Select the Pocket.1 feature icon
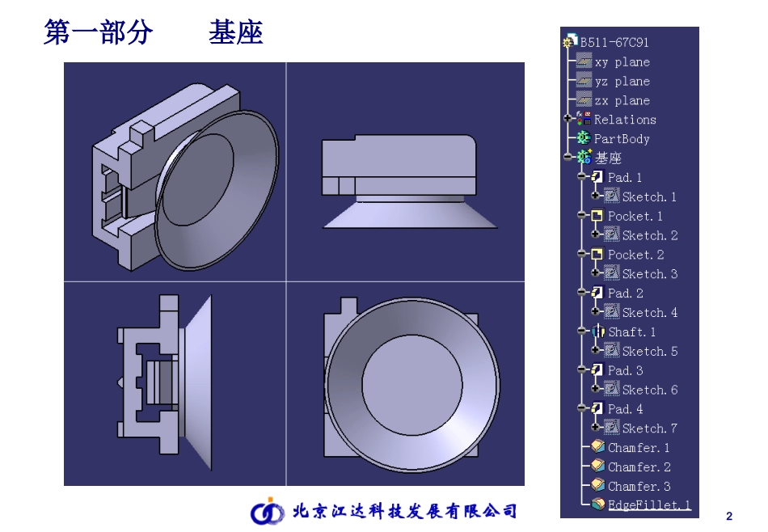The width and height of the screenshot is (768, 532). point(597,215)
